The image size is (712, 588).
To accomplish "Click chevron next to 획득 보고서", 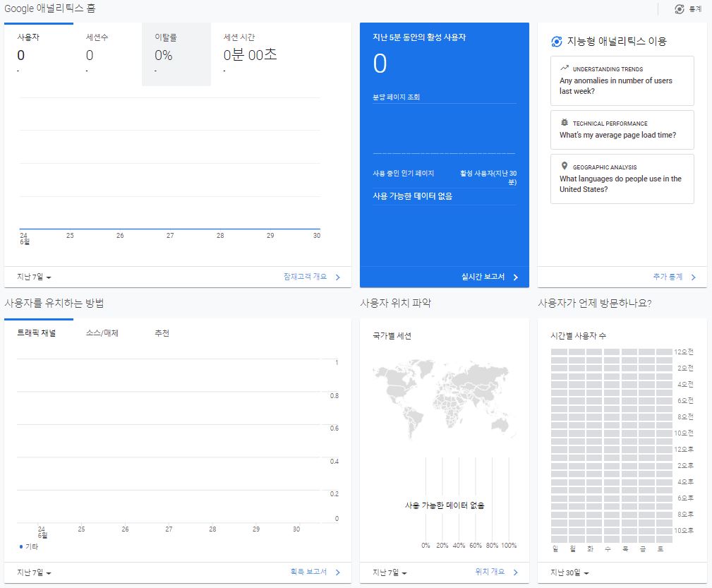I will (337, 572).
